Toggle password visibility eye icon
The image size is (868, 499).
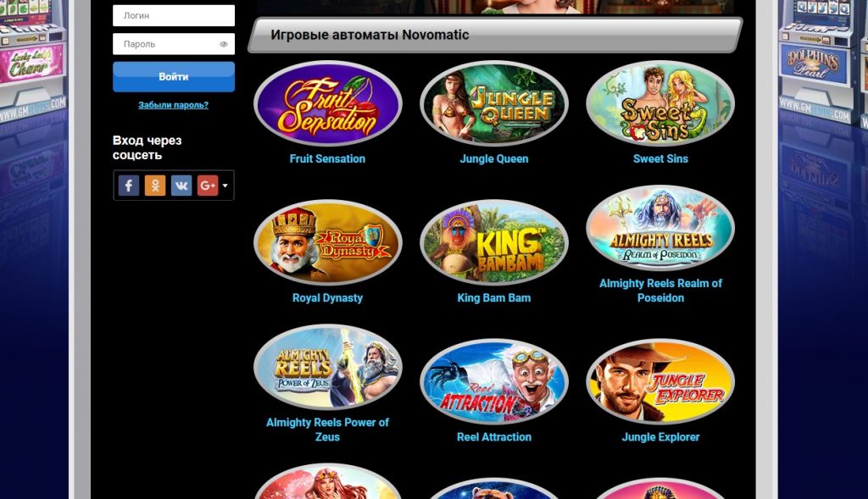224,44
